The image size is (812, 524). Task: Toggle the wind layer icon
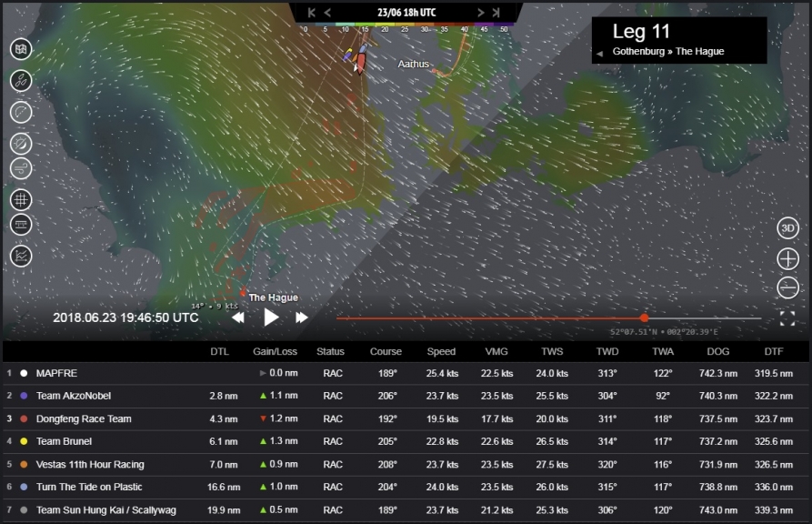(x=21, y=168)
